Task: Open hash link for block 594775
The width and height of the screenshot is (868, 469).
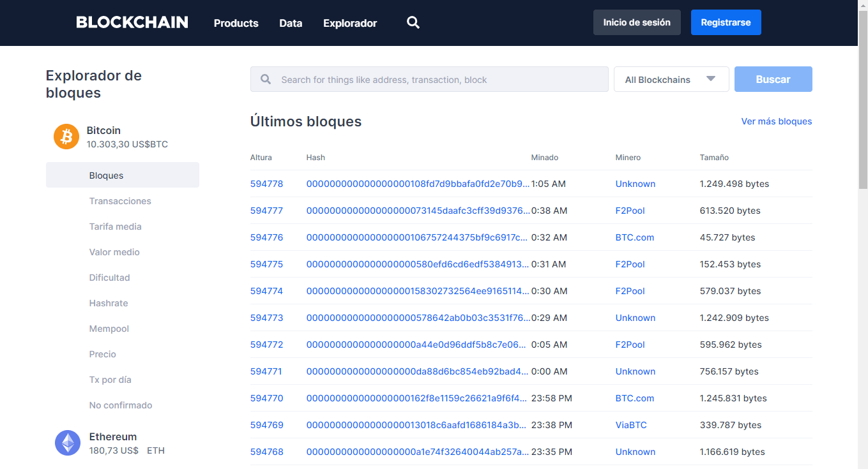Action: (x=418, y=264)
